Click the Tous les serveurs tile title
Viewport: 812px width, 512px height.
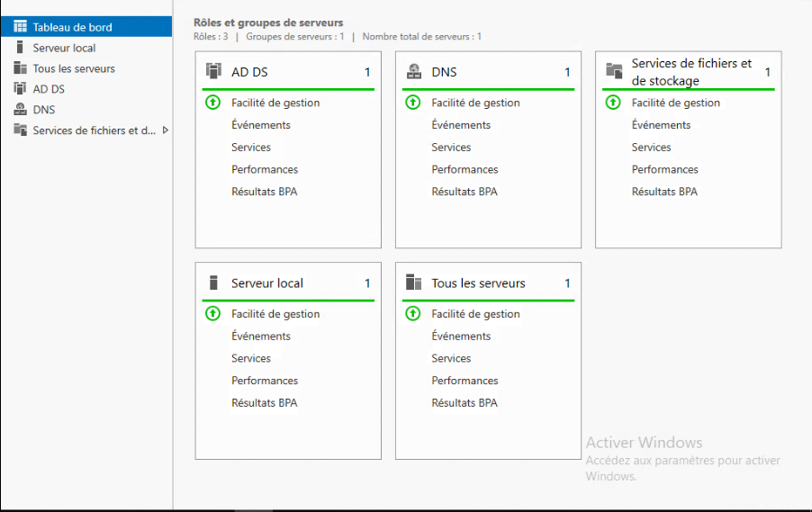pyautogui.click(x=478, y=283)
